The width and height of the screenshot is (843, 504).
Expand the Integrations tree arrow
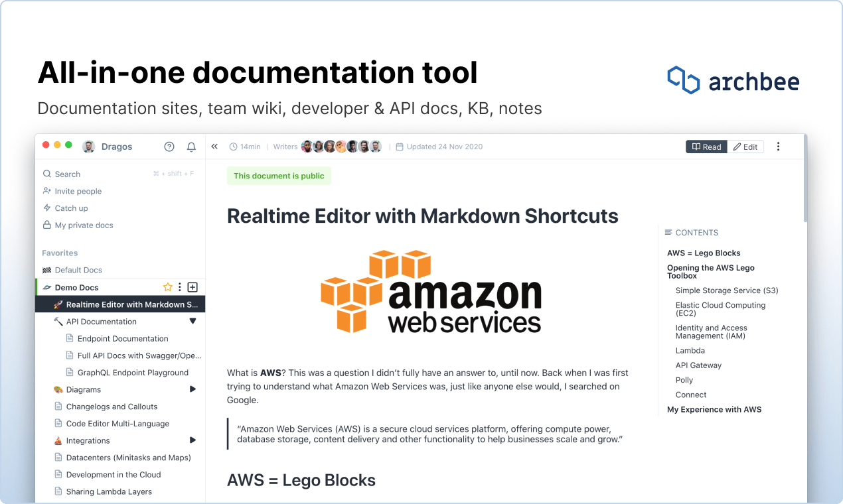pyautogui.click(x=193, y=440)
